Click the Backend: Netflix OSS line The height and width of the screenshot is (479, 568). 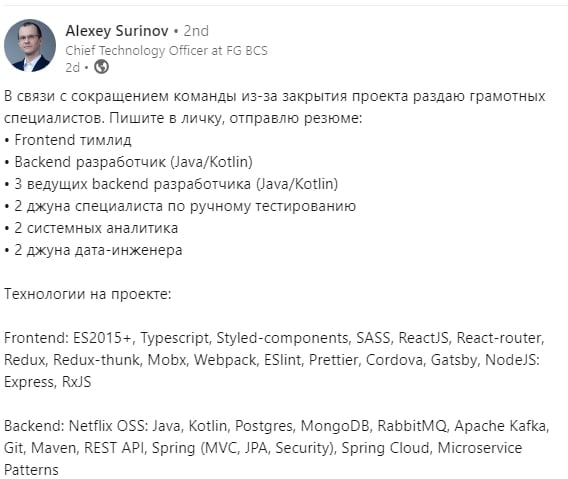tap(277, 426)
